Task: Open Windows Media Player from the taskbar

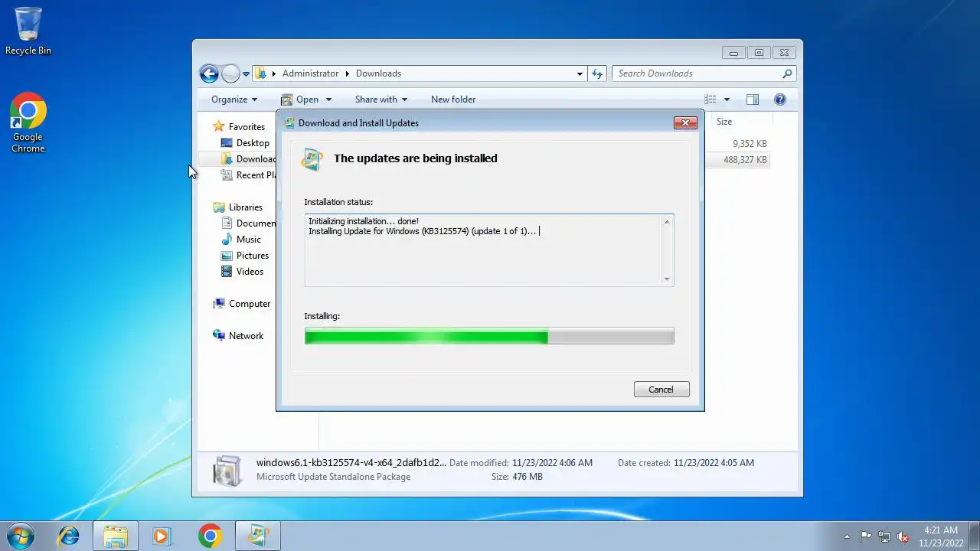Action: [x=162, y=536]
